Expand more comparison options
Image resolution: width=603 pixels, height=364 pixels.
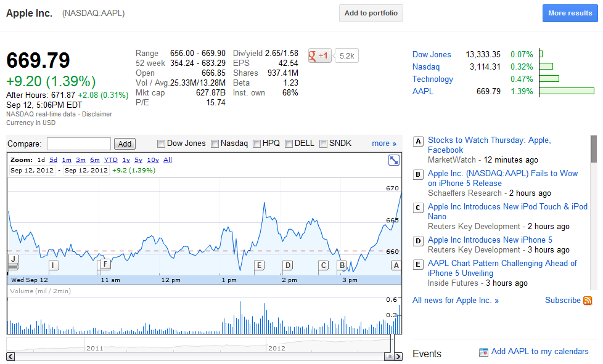pos(384,144)
